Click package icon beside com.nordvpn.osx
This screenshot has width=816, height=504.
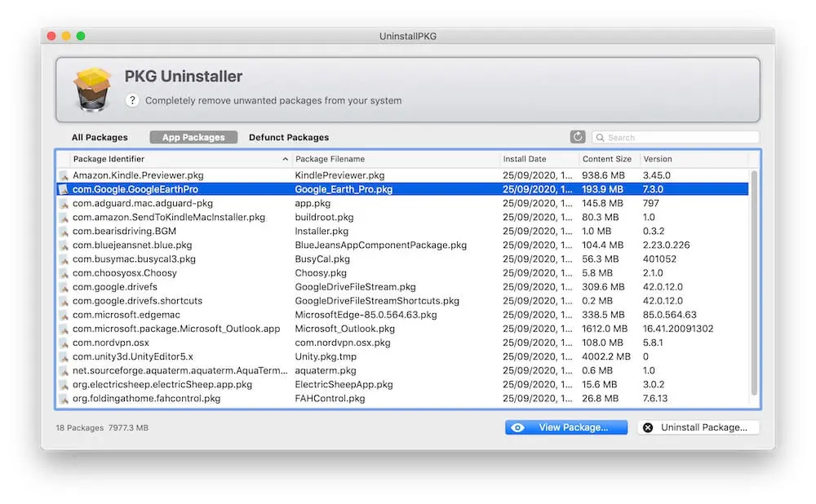point(64,343)
